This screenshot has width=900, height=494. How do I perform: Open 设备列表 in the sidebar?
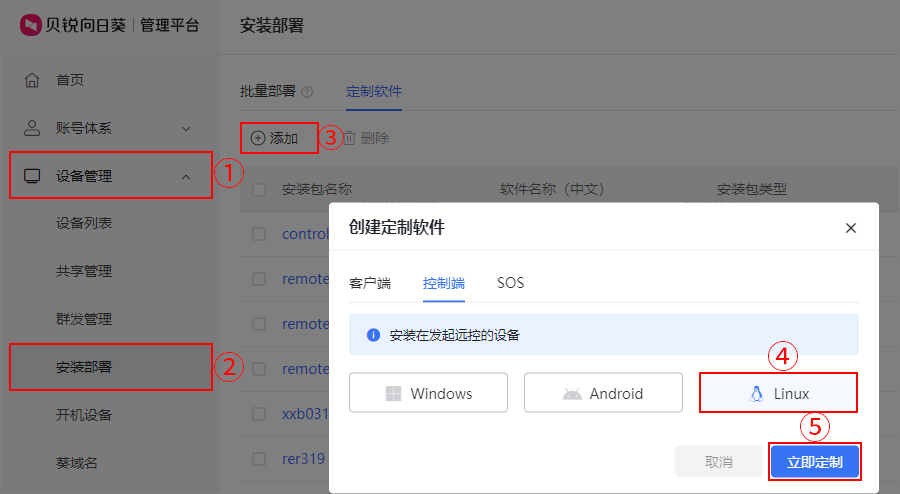click(84, 223)
